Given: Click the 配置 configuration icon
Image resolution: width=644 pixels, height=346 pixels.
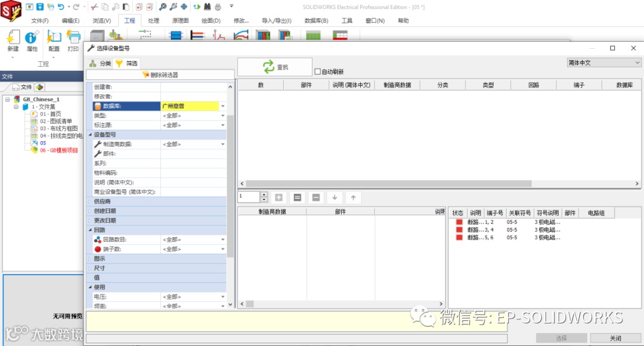Looking at the screenshot, I should click(x=54, y=38).
